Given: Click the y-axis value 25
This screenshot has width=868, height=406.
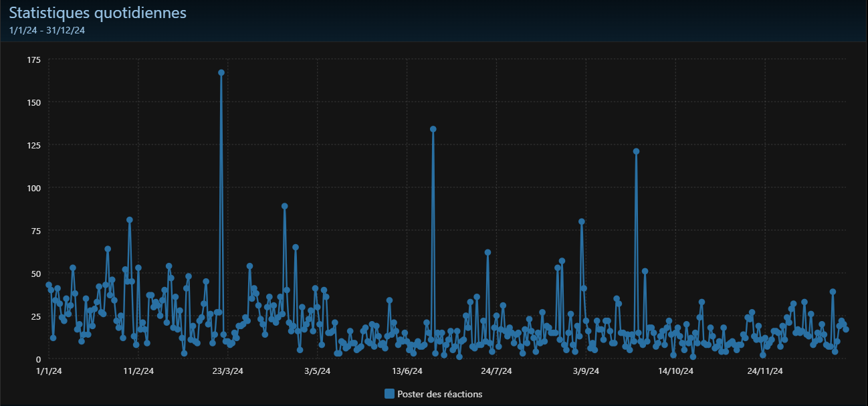Looking at the screenshot, I should click(x=36, y=316).
